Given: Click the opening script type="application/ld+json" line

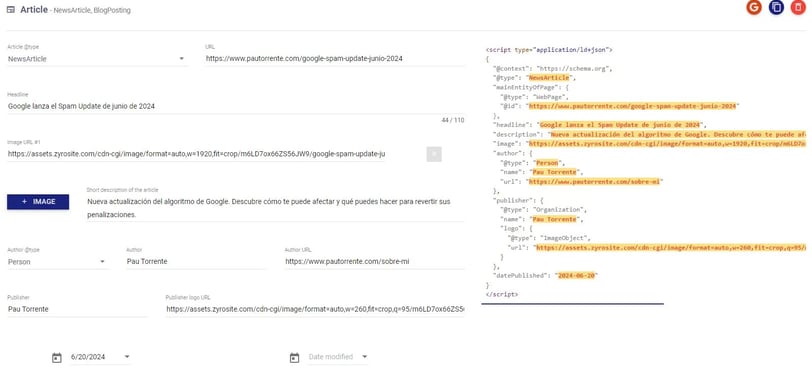Looking at the screenshot, I should 549,50.
